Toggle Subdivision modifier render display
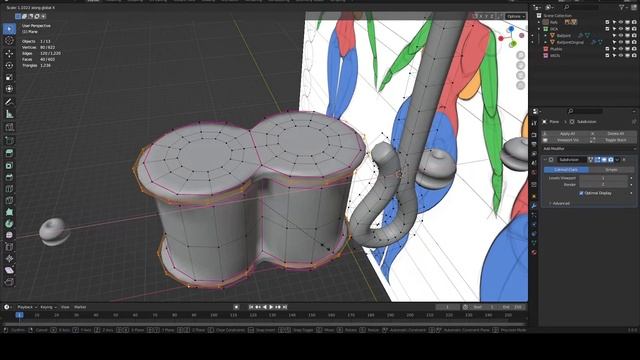This screenshot has height=360, width=640. (x=611, y=160)
